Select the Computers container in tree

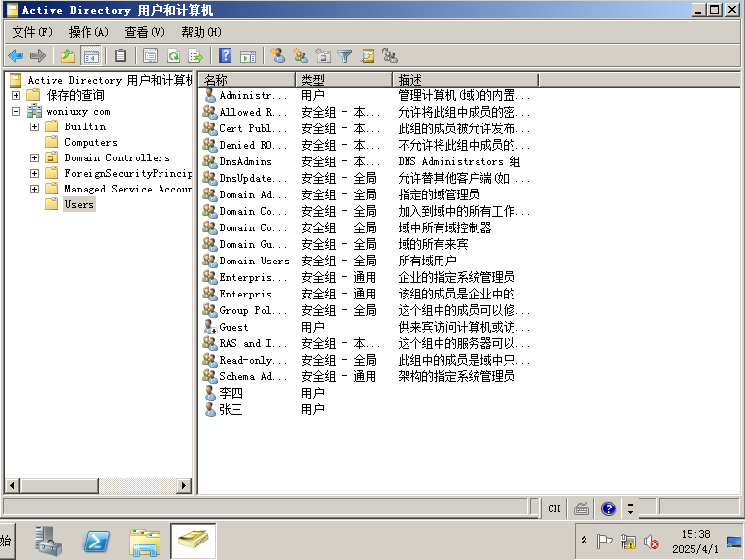90,143
